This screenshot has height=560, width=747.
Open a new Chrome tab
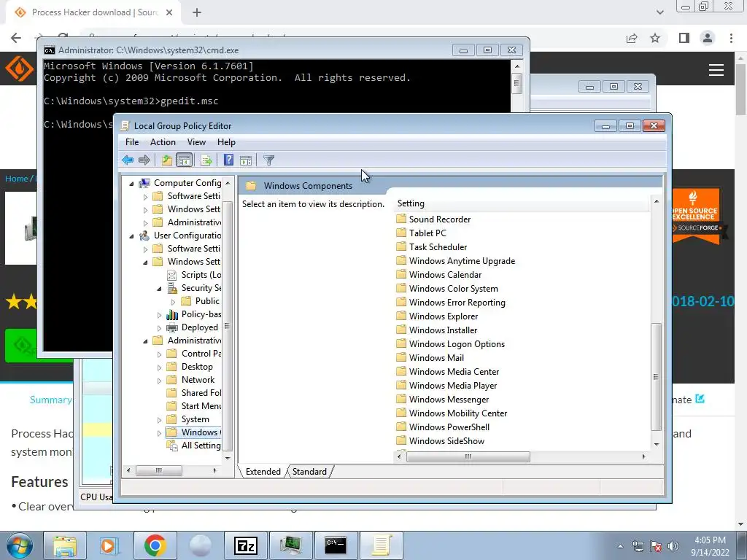click(x=197, y=12)
